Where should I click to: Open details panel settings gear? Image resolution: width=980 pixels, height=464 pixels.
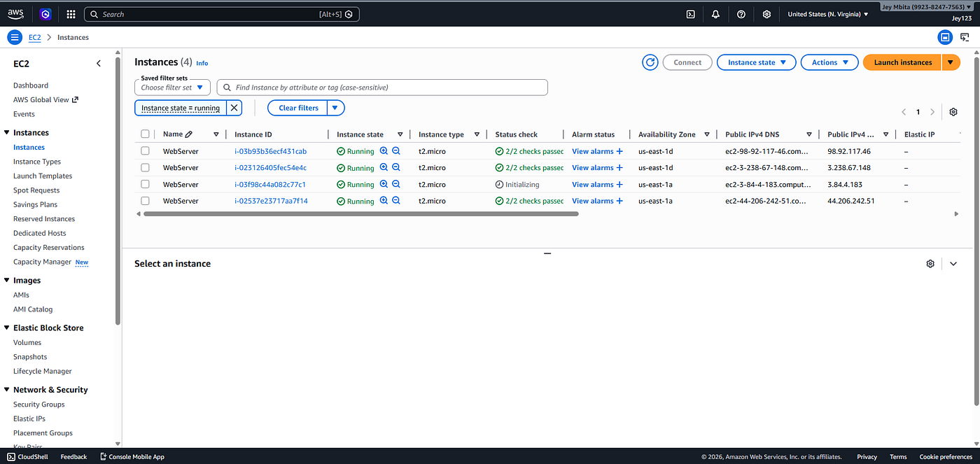[930, 264]
